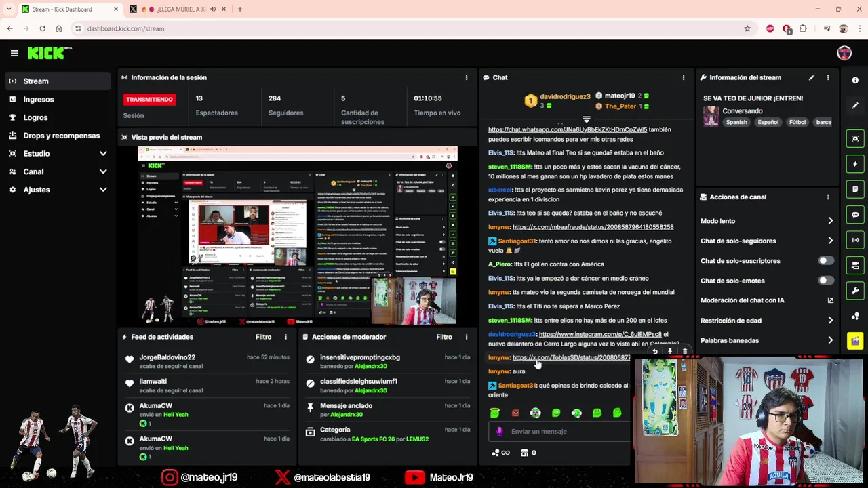Go to Logros in left sidebar
Image resolution: width=868 pixels, height=488 pixels.
pyautogui.click(x=58, y=117)
